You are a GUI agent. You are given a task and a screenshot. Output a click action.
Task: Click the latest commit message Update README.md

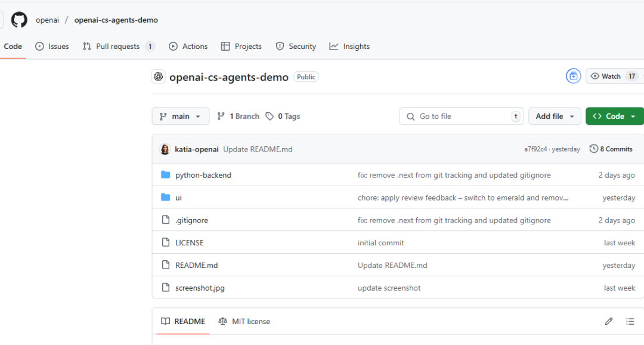click(258, 149)
